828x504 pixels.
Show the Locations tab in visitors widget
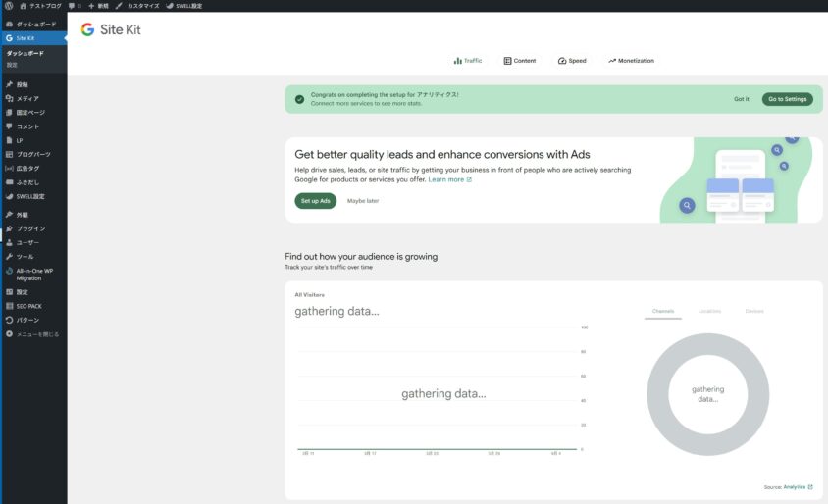[709, 311]
